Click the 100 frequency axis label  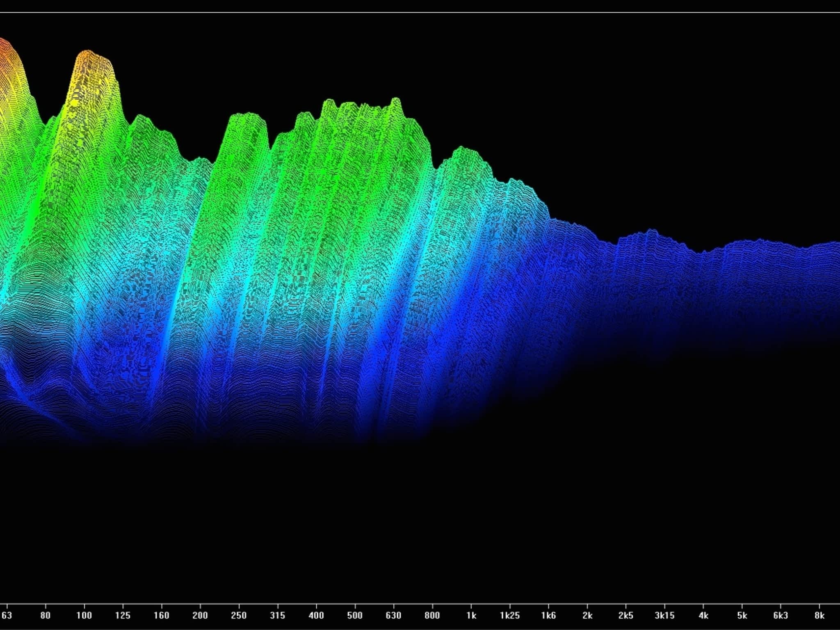pyautogui.click(x=84, y=616)
